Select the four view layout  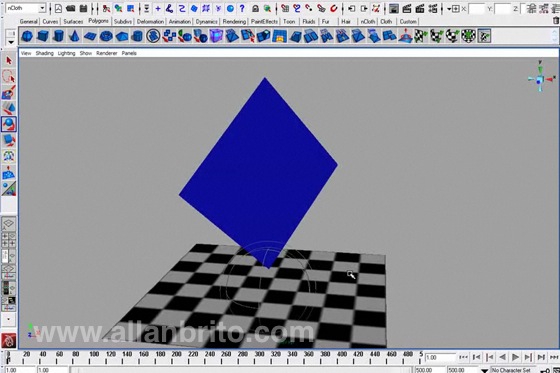coord(9,240)
